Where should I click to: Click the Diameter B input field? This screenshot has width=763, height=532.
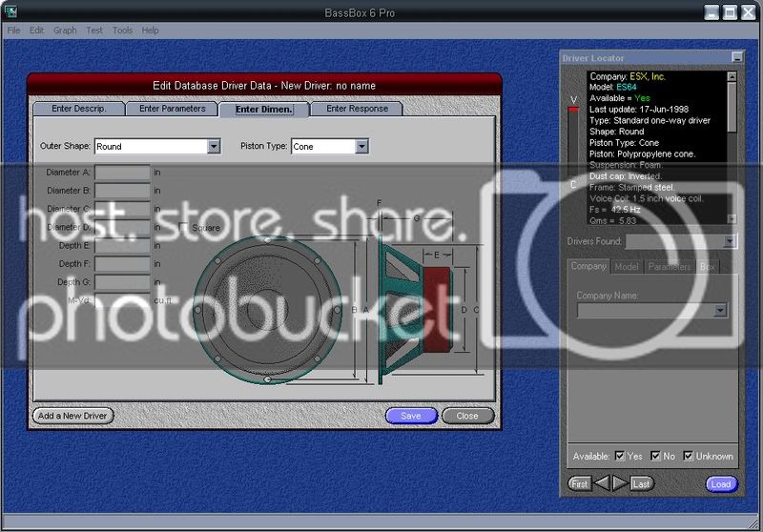(123, 191)
